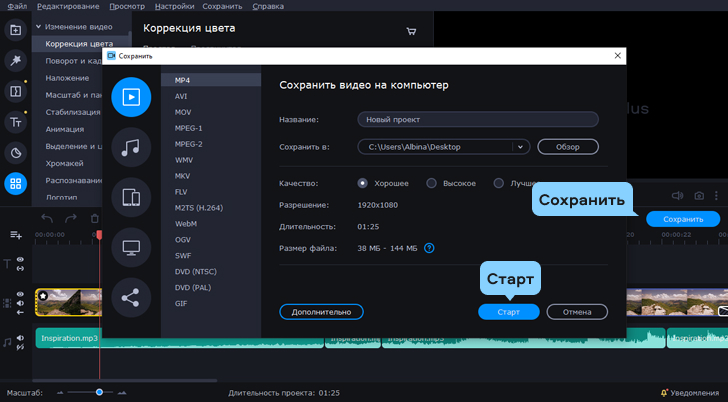Click the share/upload online category icon

(131, 295)
